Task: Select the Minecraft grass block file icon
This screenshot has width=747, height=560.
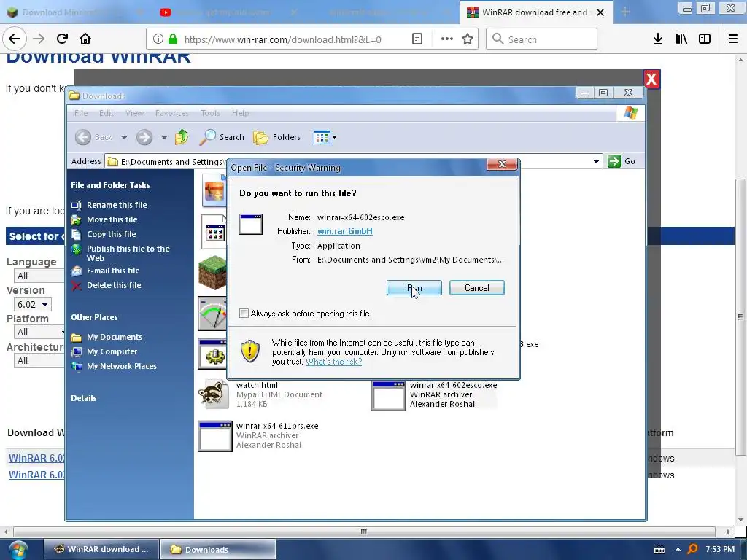Action: click(212, 273)
